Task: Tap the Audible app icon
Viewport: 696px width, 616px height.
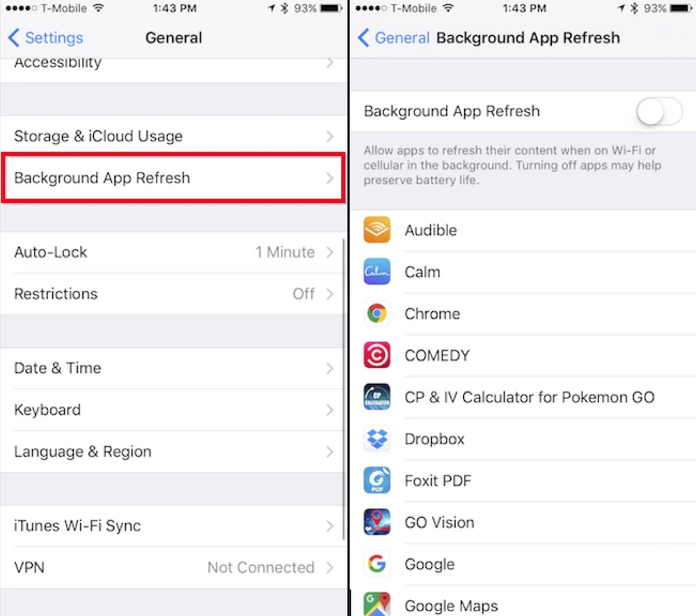Action: tap(377, 230)
